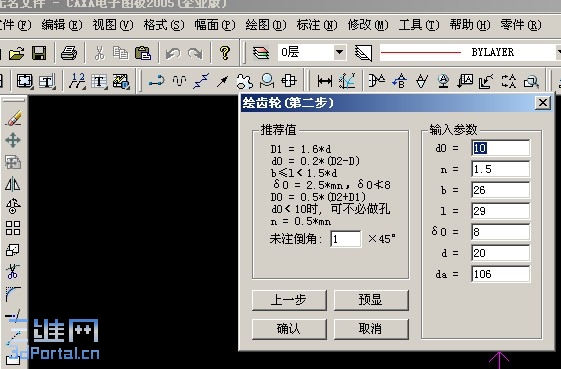Copy selection using the copy icon

click(x=121, y=53)
